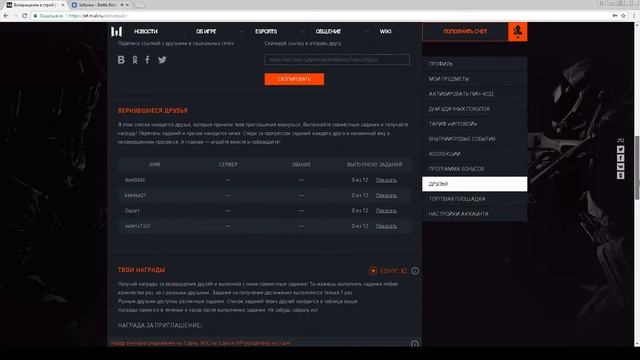Viewport: 640px width, 360px height.
Task: Open ВНУТРИИГРОВЫЕ СОБЫТИЯ in the sidebar
Action: click(475, 139)
